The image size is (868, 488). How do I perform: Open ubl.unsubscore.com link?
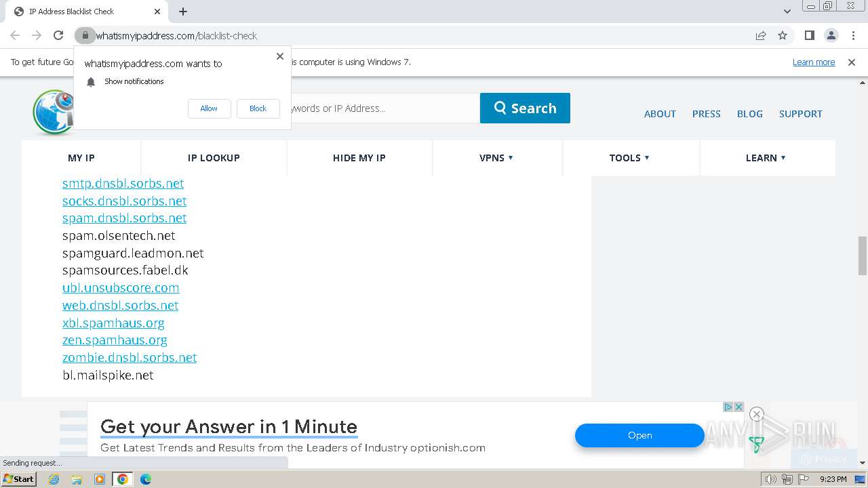tap(121, 288)
